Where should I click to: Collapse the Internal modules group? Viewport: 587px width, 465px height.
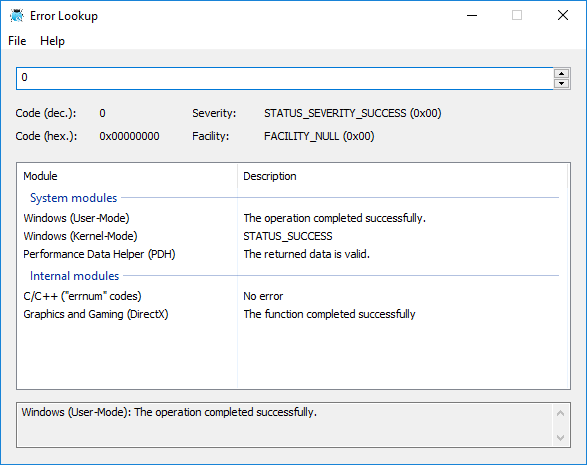(x=74, y=276)
